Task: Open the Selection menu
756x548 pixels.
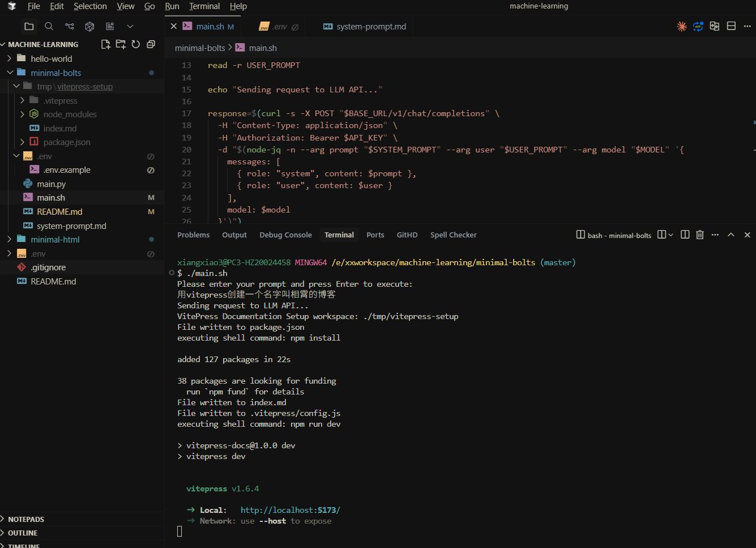Action: [90, 6]
